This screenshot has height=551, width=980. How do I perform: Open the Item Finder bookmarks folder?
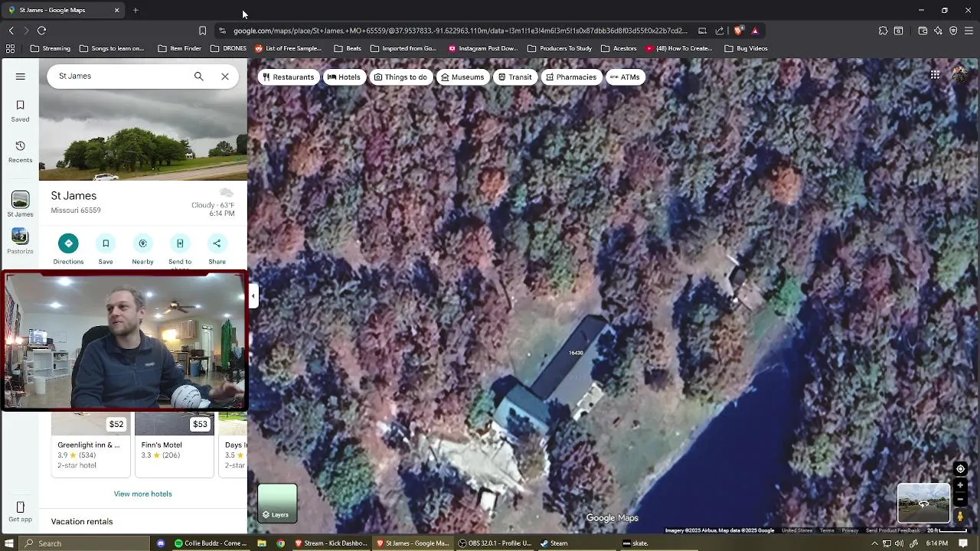pos(179,48)
